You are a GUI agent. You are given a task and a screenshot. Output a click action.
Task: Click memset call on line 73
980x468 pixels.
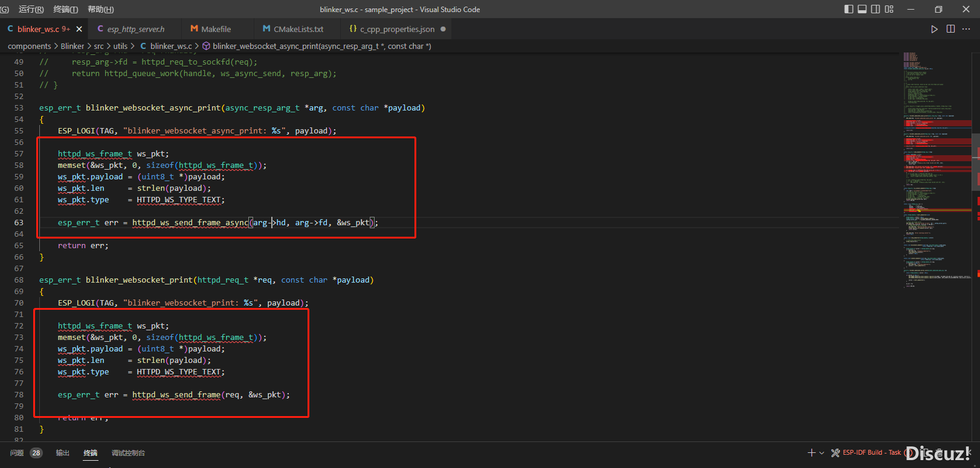coord(72,338)
